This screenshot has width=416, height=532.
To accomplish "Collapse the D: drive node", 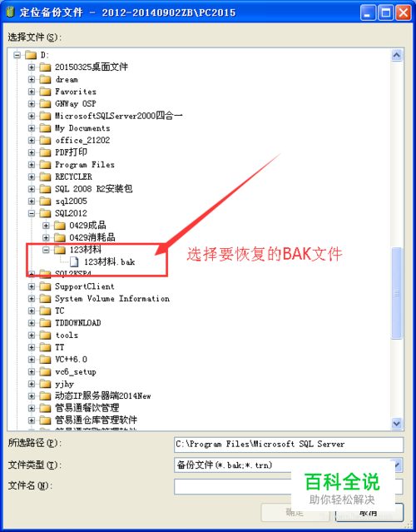I will click(17, 55).
